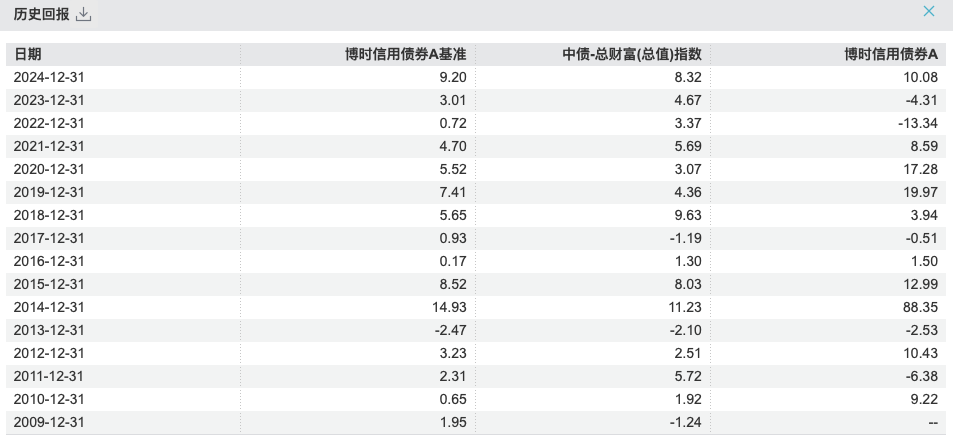Image resolution: width=953 pixels, height=435 pixels.
Task: Click the 88.35 value in 2014 row
Action: click(920, 307)
